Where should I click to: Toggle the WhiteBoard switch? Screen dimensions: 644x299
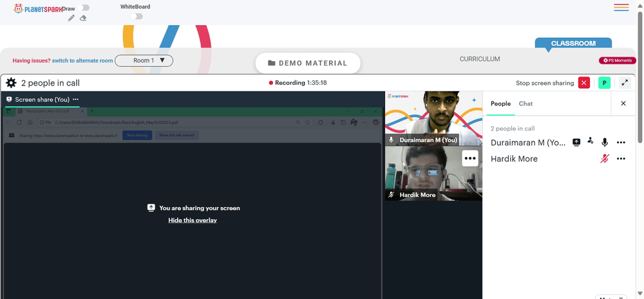[x=137, y=17]
